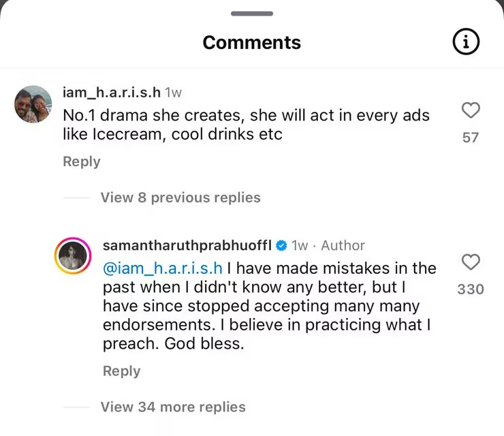Grab the sheet drag handle bar
The width and height of the screenshot is (504, 436).
[252, 14]
